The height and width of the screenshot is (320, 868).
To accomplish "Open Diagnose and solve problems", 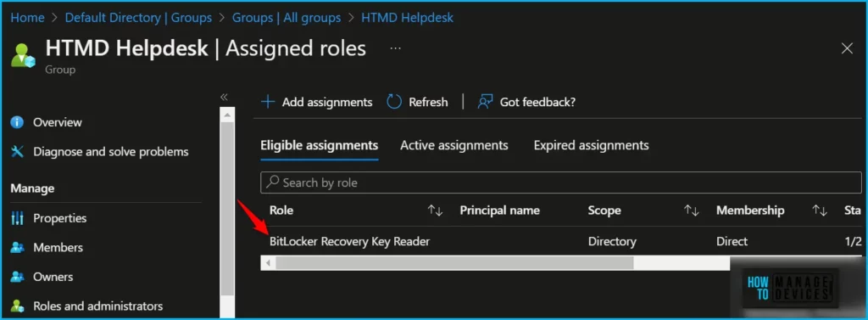I will coord(111,151).
